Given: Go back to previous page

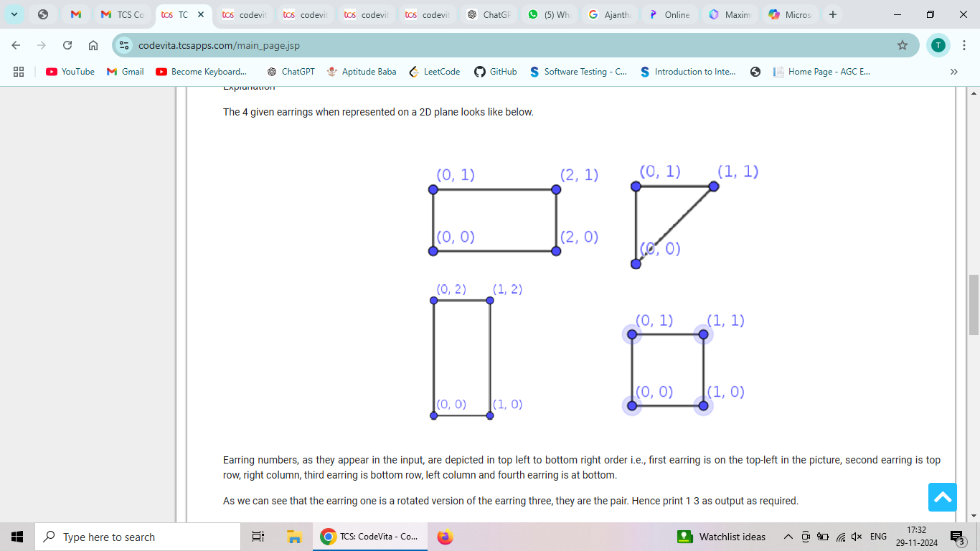Looking at the screenshot, I should (16, 45).
